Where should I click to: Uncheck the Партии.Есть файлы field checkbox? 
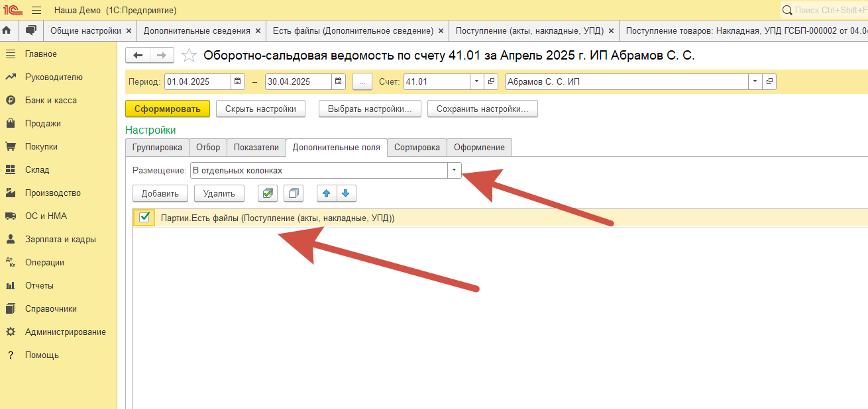(x=144, y=218)
